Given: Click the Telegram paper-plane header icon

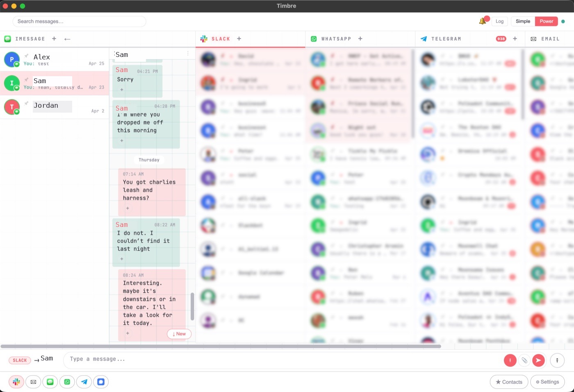Looking at the screenshot, I should click(424, 39).
